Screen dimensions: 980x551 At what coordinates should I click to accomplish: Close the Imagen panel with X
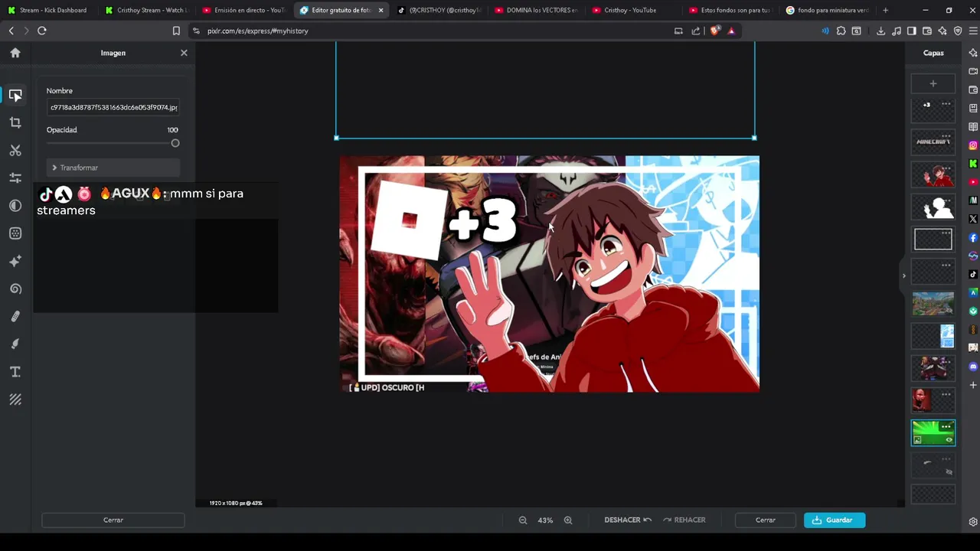point(184,53)
